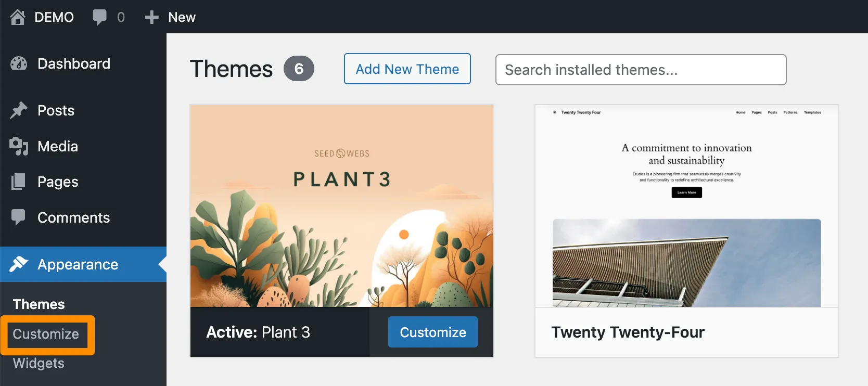
Task: Click the Dashboard gauge icon
Action: (19, 63)
